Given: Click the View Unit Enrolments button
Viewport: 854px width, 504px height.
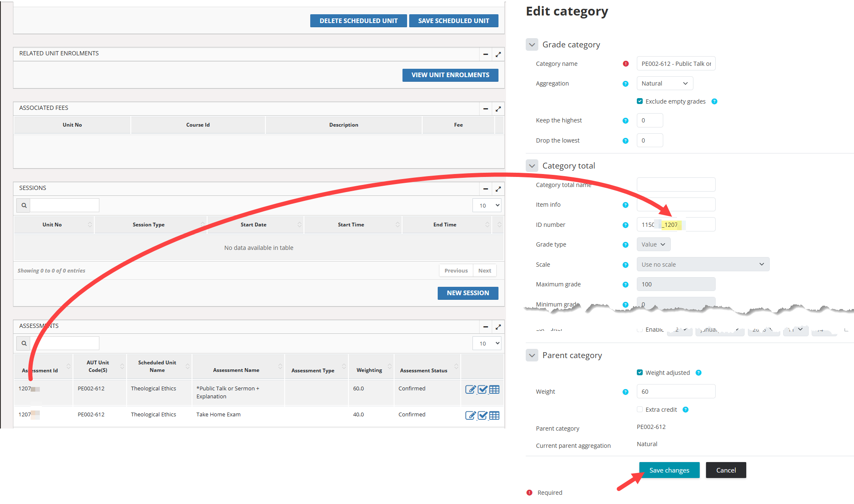Looking at the screenshot, I should coord(450,75).
